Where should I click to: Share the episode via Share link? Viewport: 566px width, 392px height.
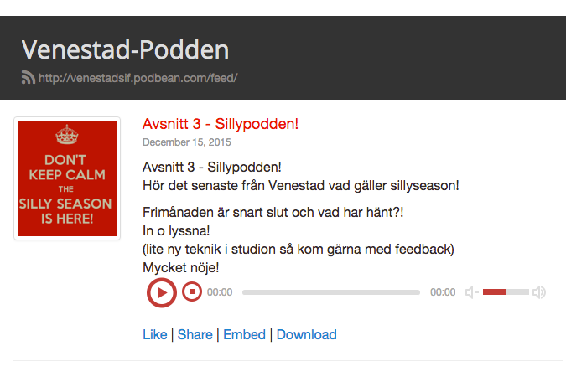(195, 335)
